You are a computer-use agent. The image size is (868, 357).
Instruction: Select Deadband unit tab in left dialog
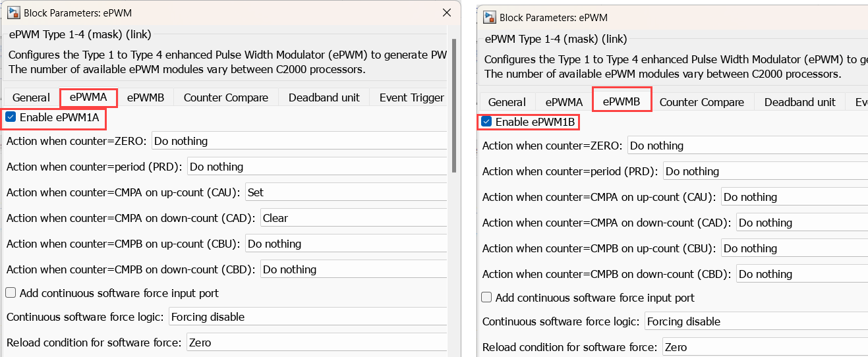(x=324, y=97)
